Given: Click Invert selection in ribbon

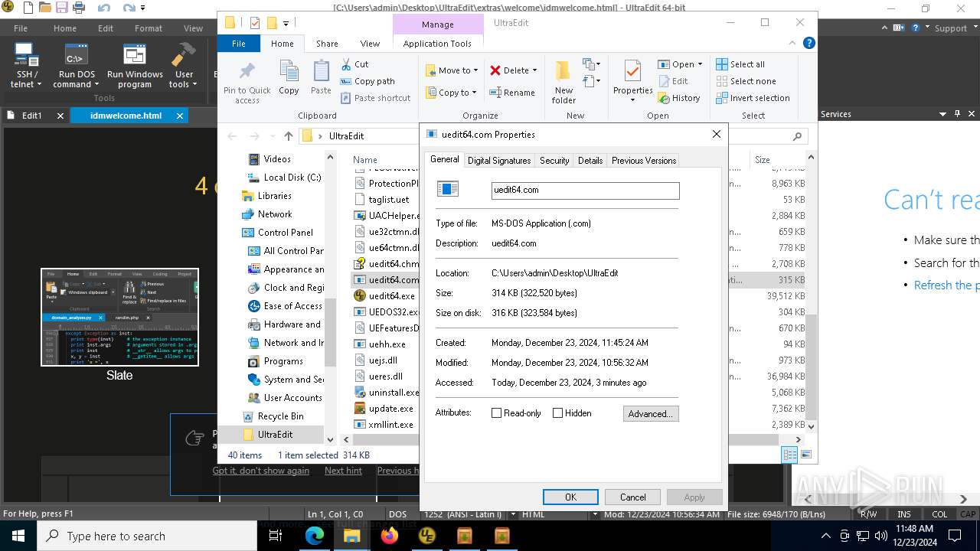Looking at the screenshot, I should (753, 98).
